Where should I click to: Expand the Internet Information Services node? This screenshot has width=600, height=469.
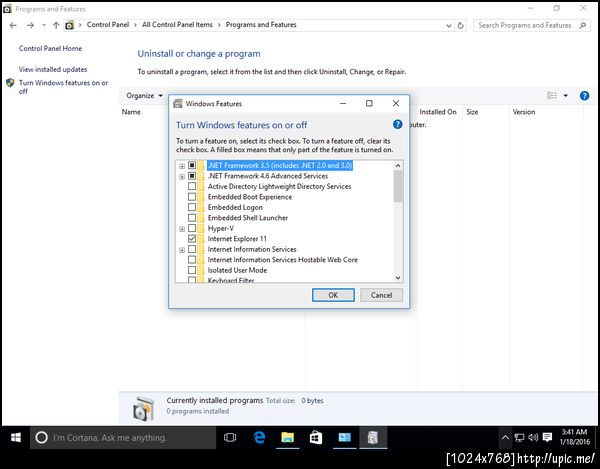tap(182, 250)
